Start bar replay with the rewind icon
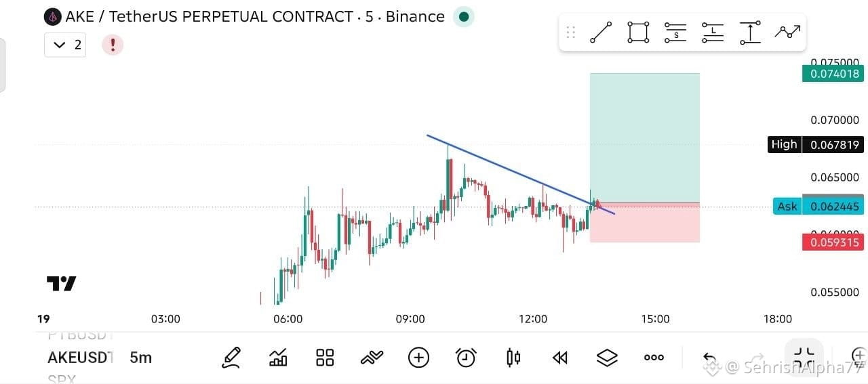 coord(560,358)
